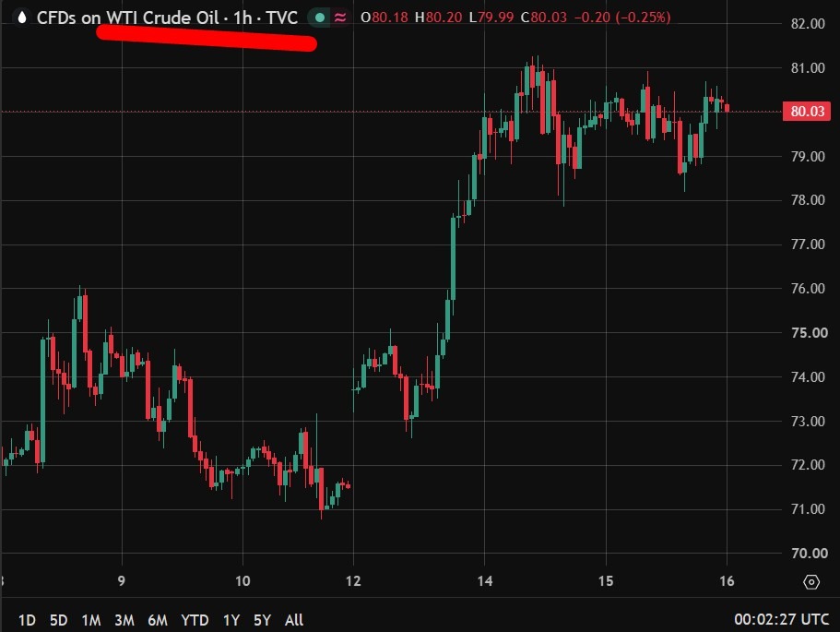840x632 pixels.
Task: Click the 12 date label on time axis
Action: pos(353,581)
